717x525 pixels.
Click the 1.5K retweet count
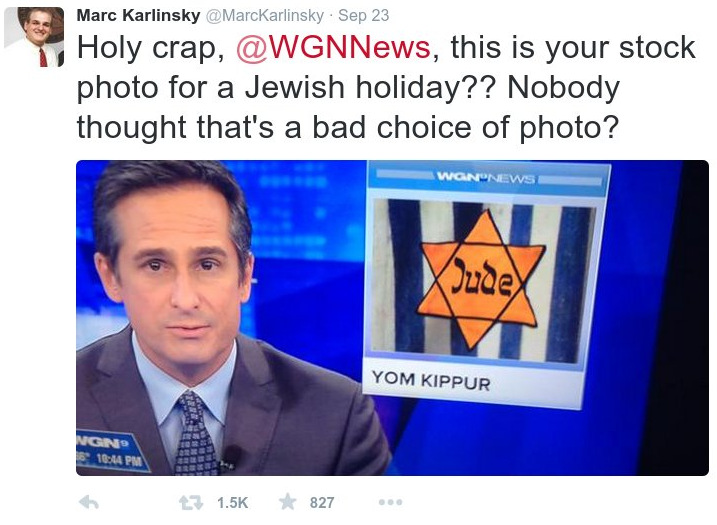coord(232,503)
